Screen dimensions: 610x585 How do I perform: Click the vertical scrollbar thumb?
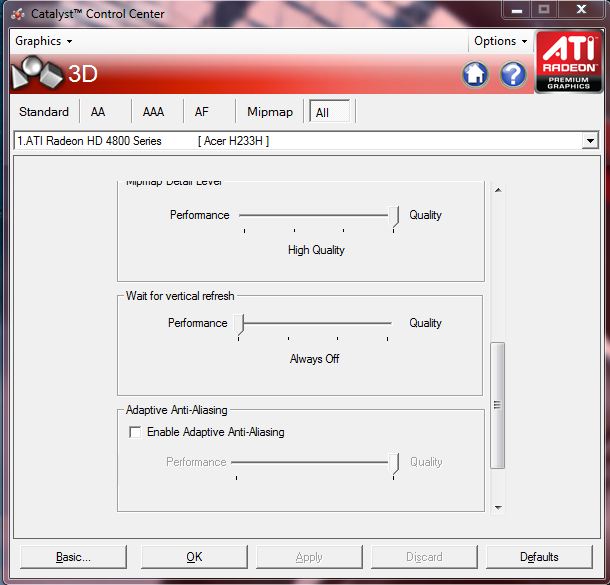click(498, 405)
